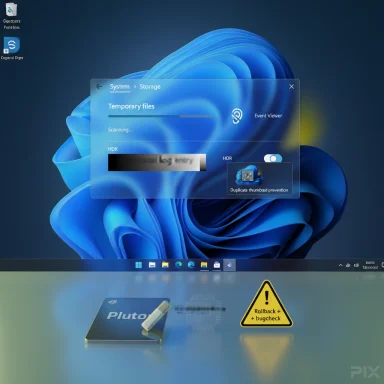Click the Scanning... status text
The image size is (384, 384).
pos(119,130)
